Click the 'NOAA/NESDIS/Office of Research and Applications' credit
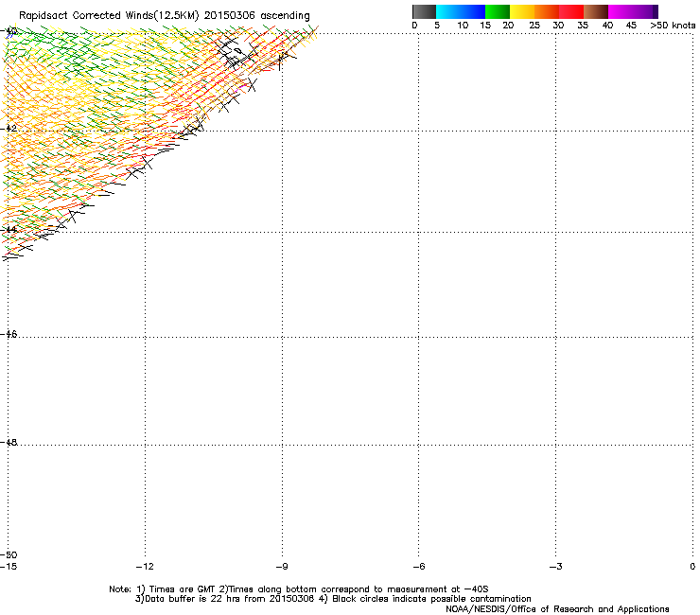The width and height of the screenshot is (700, 615). click(557, 609)
